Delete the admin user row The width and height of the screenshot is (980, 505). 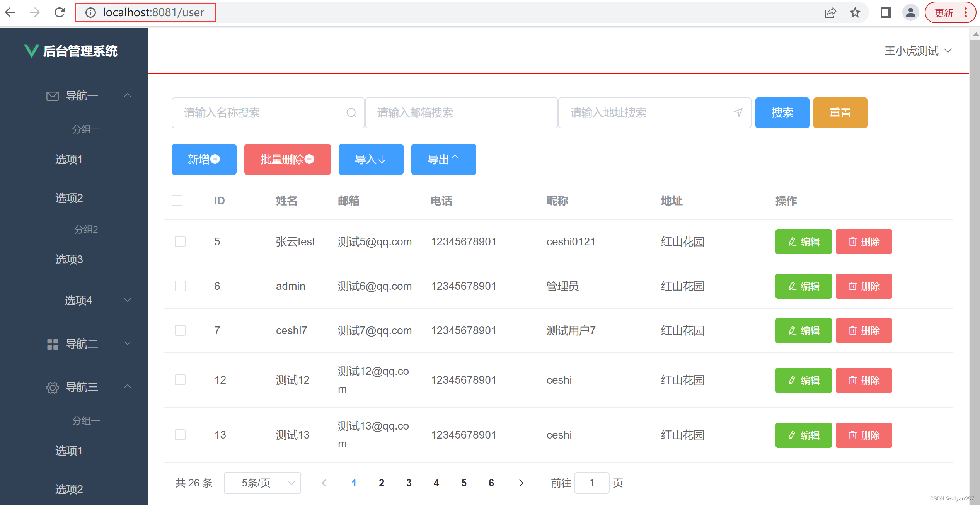click(x=864, y=286)
